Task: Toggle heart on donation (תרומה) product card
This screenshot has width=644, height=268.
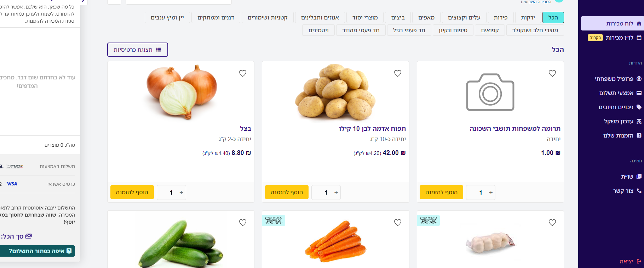Action: (x=552, y=73)
